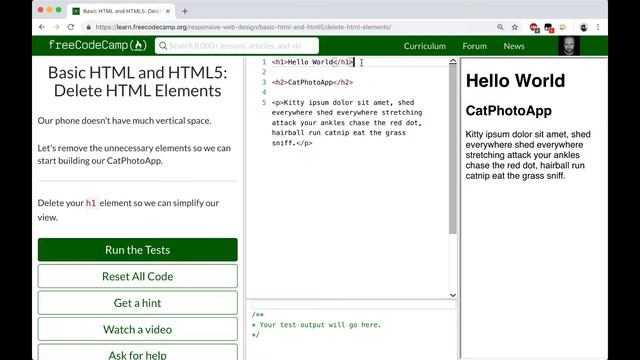Close the Basic HTML and HTML5 tab
This screenshot has height=360, width=640.
(168, 11)
